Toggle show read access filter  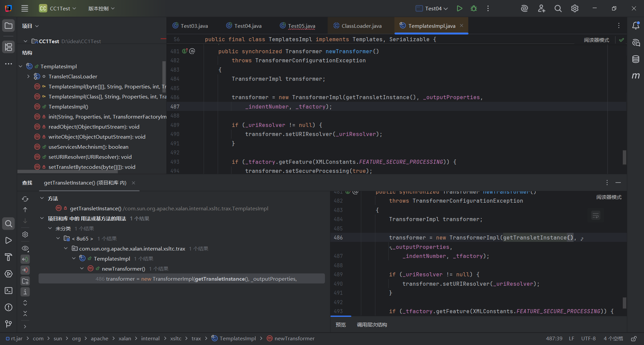(x=25, y=259)
